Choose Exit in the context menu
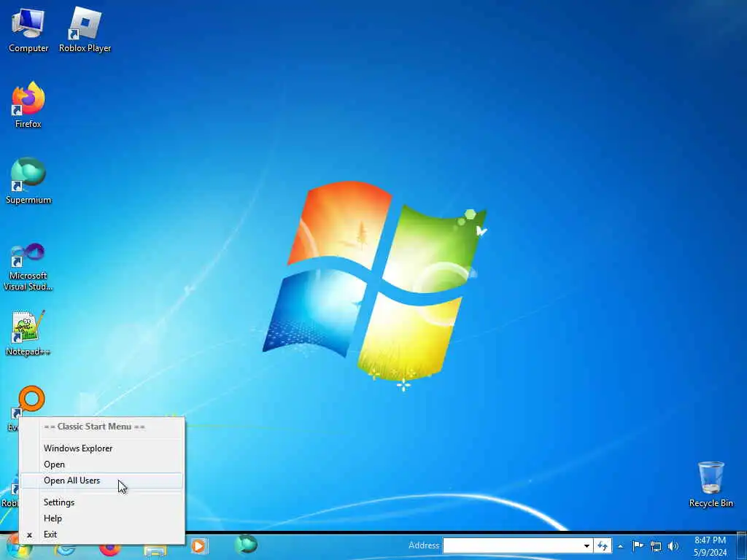 coord(101,534)
